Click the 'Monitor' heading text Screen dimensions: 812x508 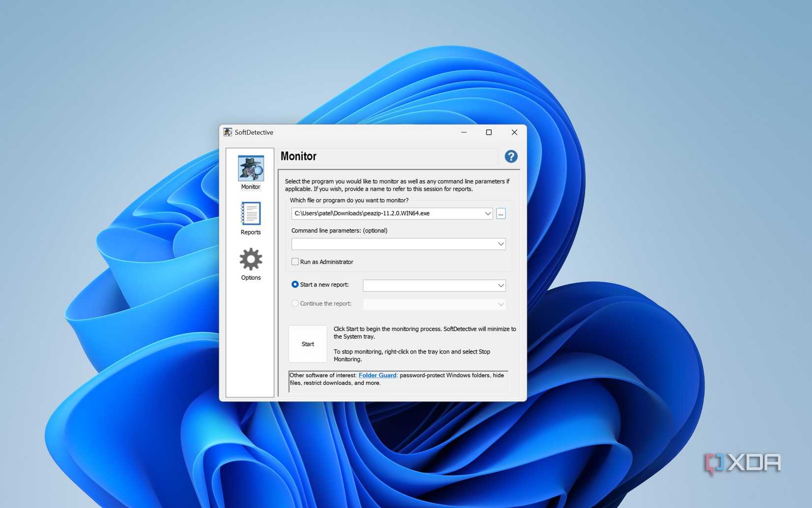[298, 156]
